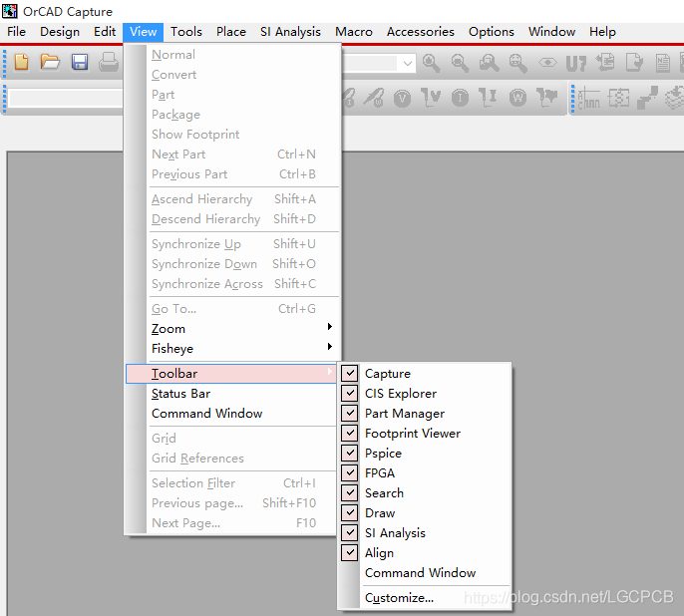684x616 pixels.
Task: Select Status Bar in the View menu
Action: point(231,394)
